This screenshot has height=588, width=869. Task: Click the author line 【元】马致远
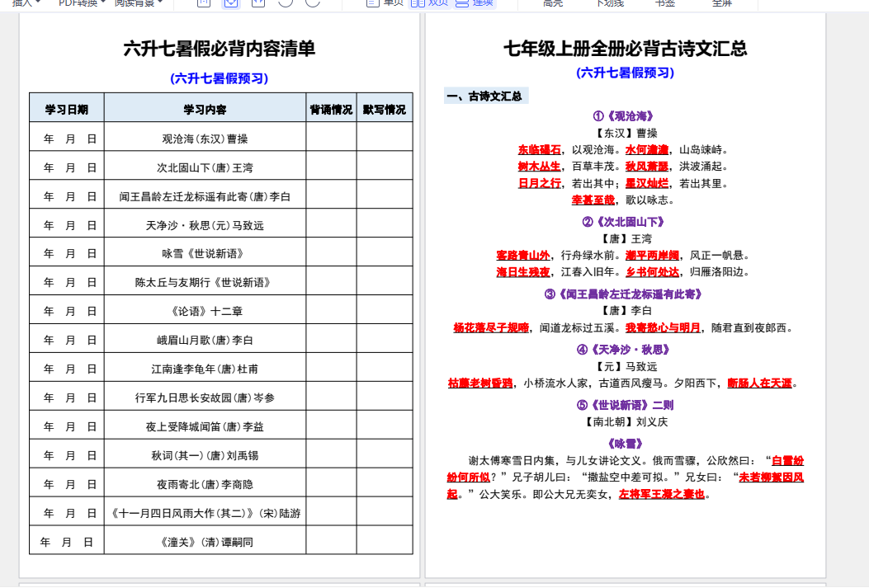[x=626, y=366]
